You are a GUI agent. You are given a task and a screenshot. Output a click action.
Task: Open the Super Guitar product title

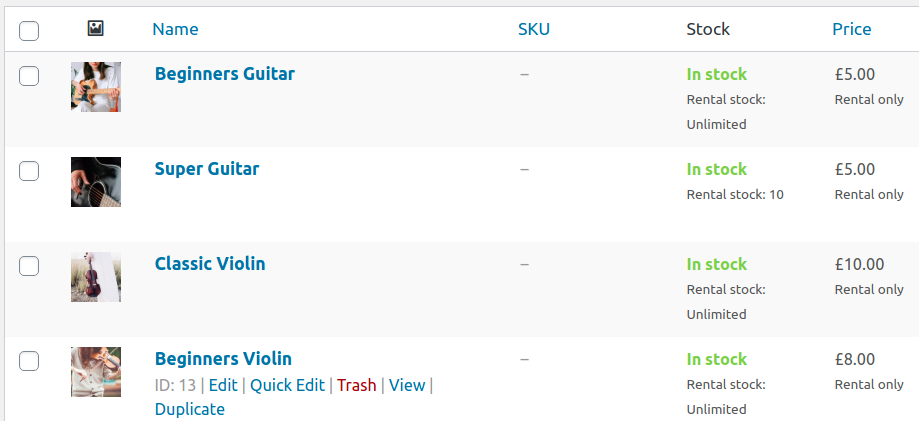tap(207, 169)
